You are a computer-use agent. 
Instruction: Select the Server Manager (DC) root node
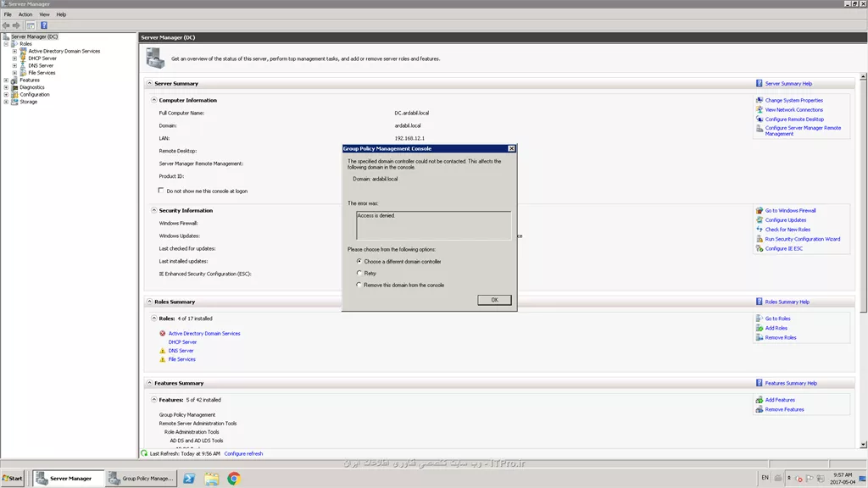pyautogui.click(x=34, y=36)
